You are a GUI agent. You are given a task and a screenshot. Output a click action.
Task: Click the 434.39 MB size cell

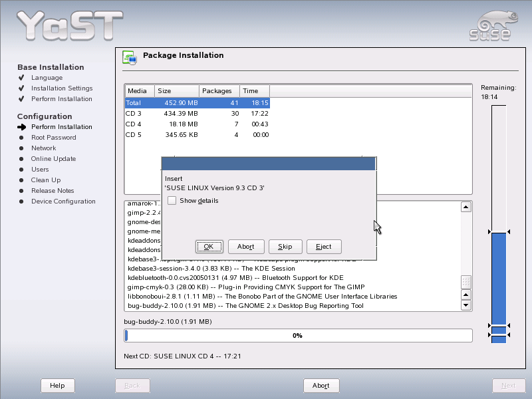tap(181, 113)
